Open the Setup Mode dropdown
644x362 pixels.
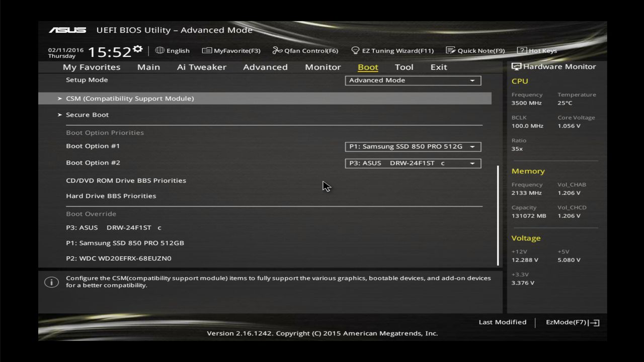coord(413,80)
